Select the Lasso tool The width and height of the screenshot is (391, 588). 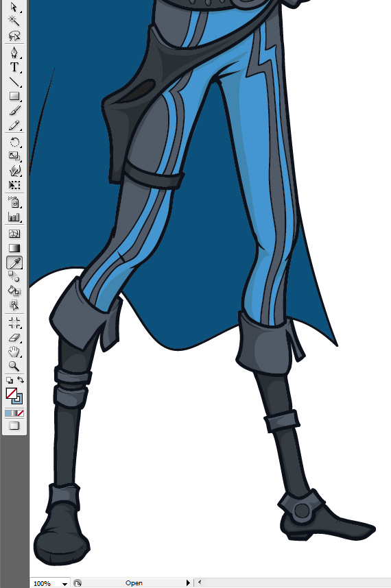14,36
